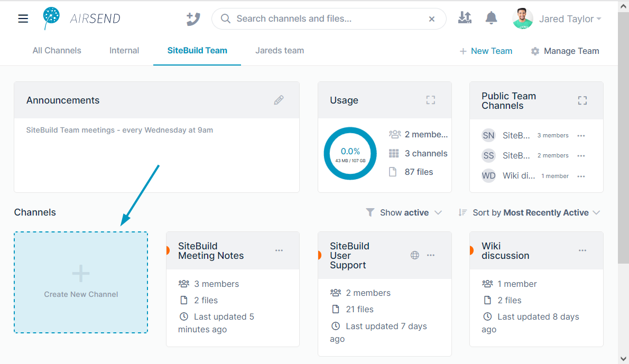Screen dimensions: 629x364
Task: Click the New Team link
Action: 486,51
